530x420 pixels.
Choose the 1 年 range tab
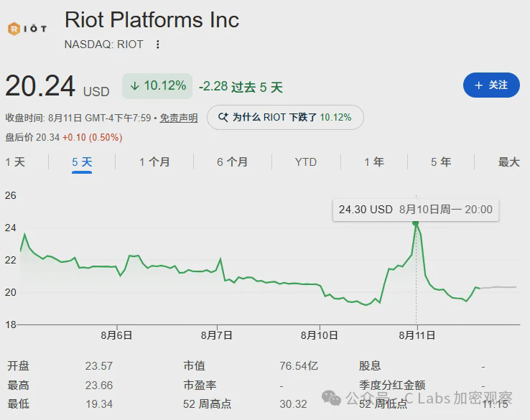coord(374,162)
